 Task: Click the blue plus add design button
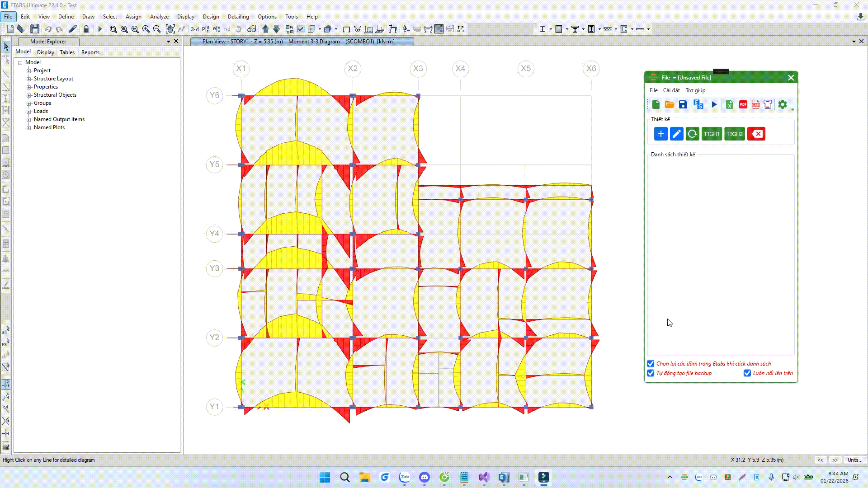pos(660,134)
